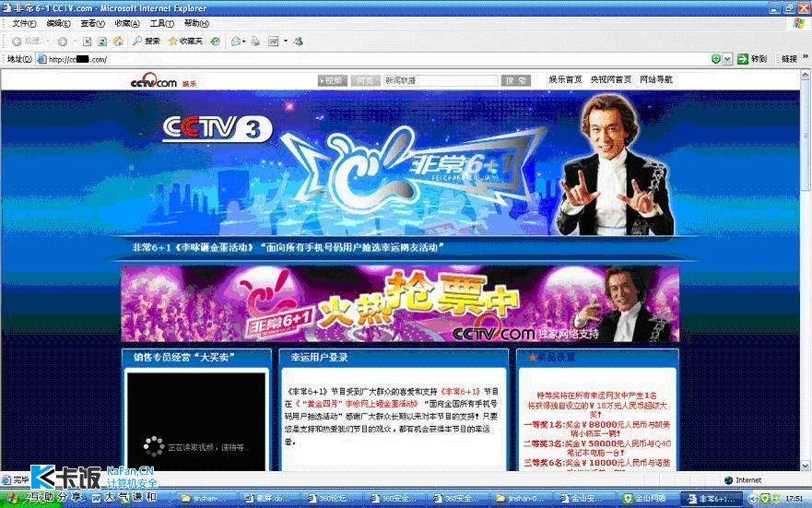812x508 pixels.
Task: Click the Messenger toolbar icon
Action: point(299,41)
